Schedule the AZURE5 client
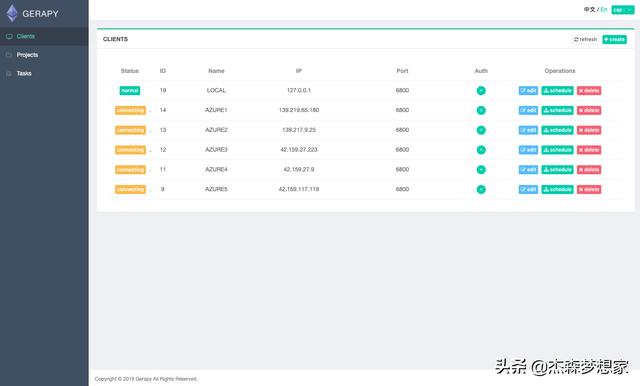 tap(557, 189)
